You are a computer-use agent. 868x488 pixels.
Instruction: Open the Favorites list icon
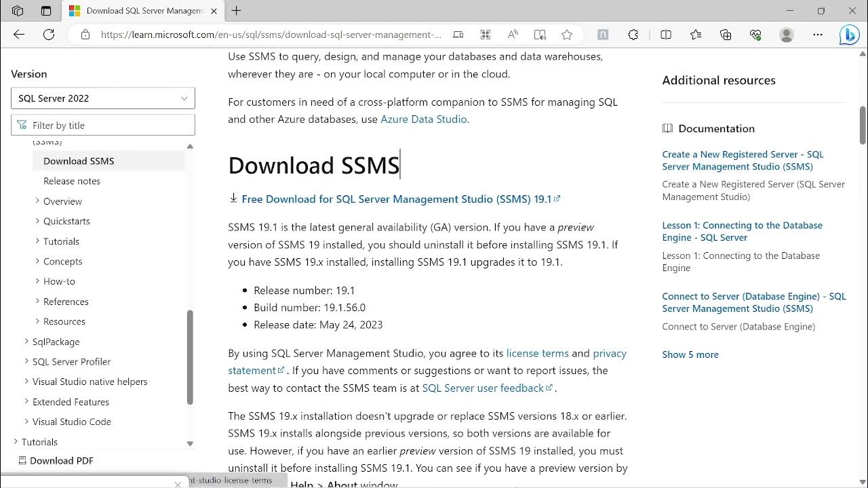[696, 35]
